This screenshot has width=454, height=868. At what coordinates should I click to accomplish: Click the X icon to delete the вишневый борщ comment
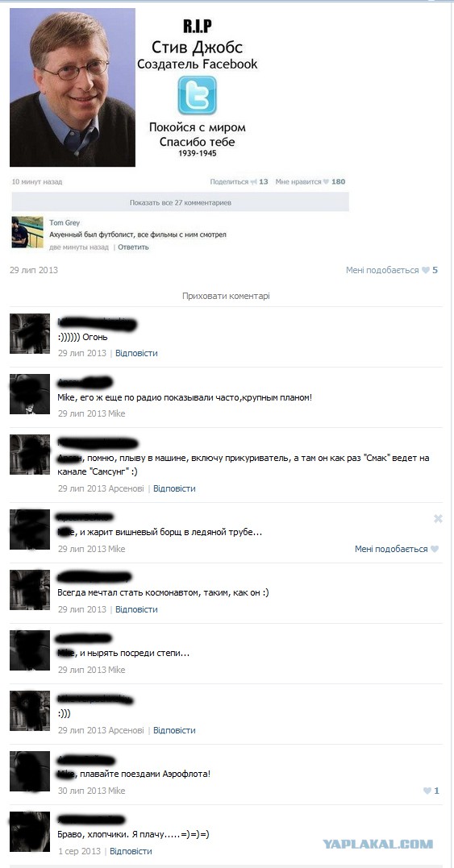pos(438,519)
